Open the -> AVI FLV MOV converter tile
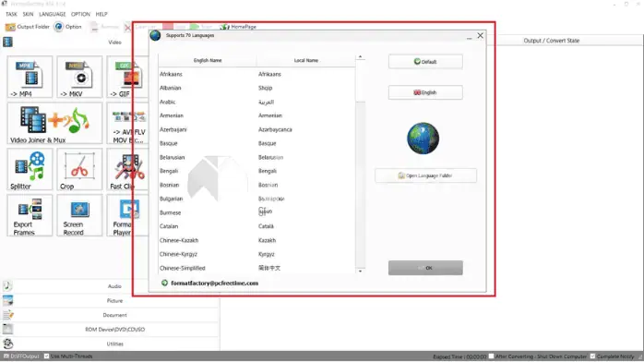Viewport: 644px width, 362px height. pyautogui.click(x=127, y=123)
